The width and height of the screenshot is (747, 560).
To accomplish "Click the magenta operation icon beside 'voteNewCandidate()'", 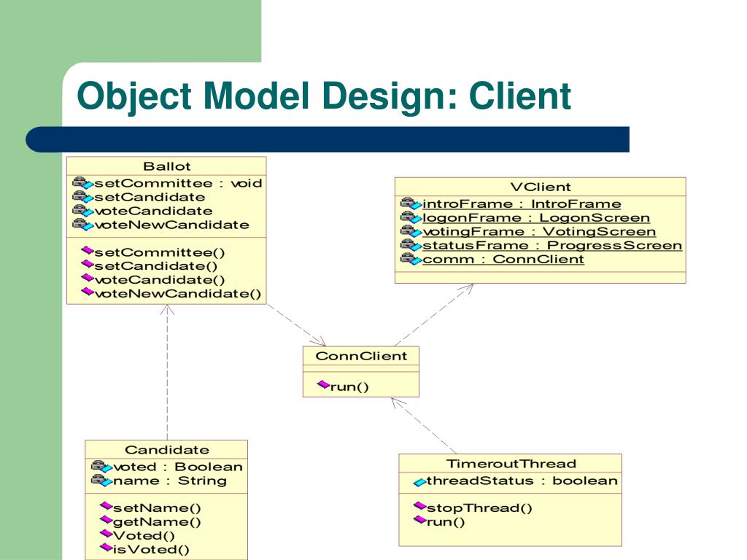I will pyautogui.click(x=88, y=292).
